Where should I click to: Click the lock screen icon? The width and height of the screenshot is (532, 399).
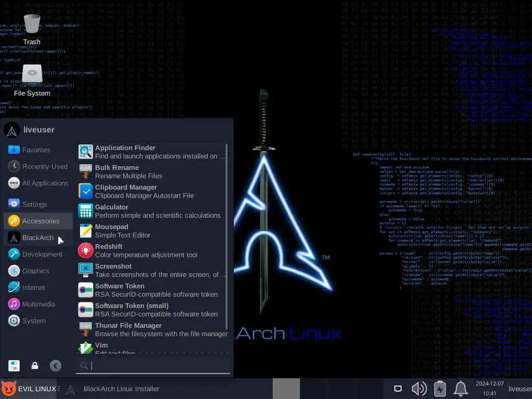(x=35, y=365)
